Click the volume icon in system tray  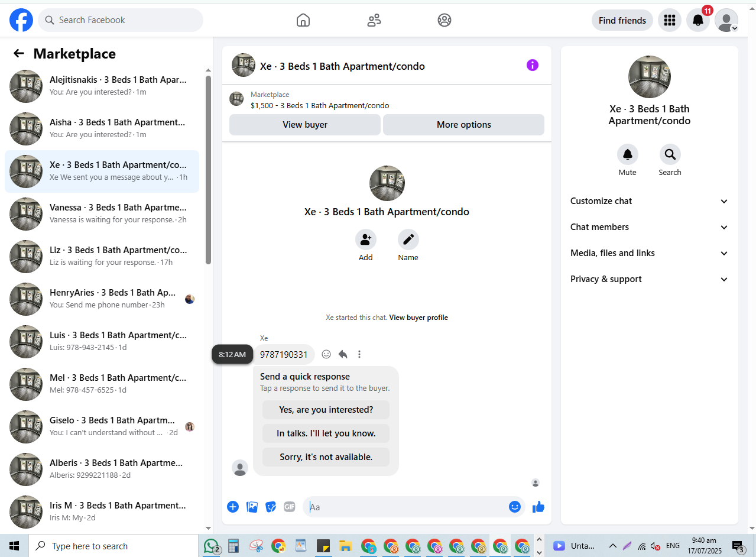click(655, 546)
